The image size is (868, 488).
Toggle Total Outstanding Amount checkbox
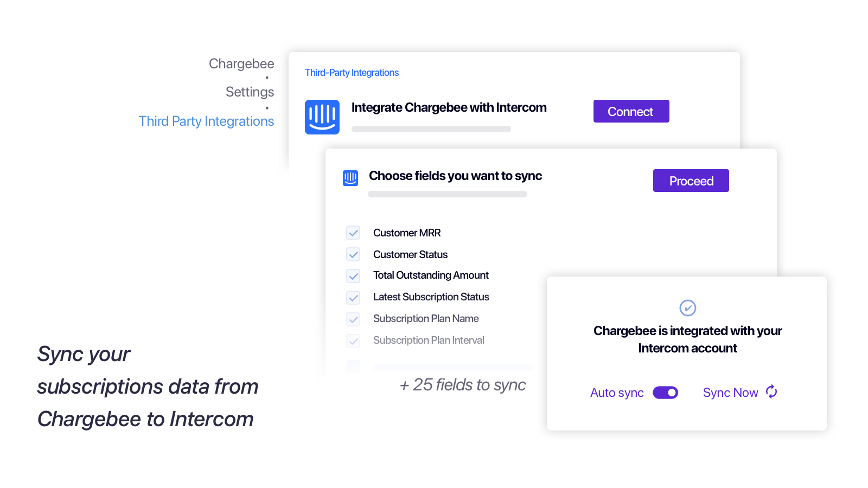click(x=353, y=276)
